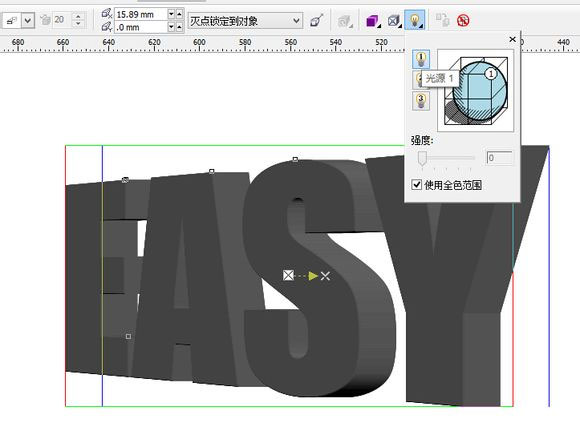Click the extrusion lighting bulb icon

[415, 20]
